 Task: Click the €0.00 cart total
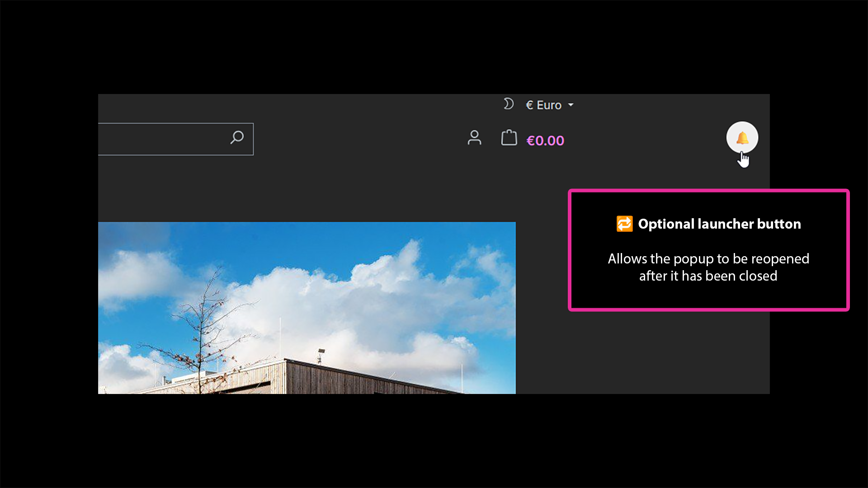[x=545, y=141]
